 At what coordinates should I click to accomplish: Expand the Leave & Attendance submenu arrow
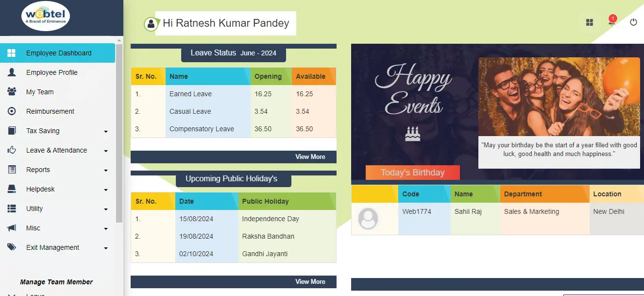pos(106,151)
